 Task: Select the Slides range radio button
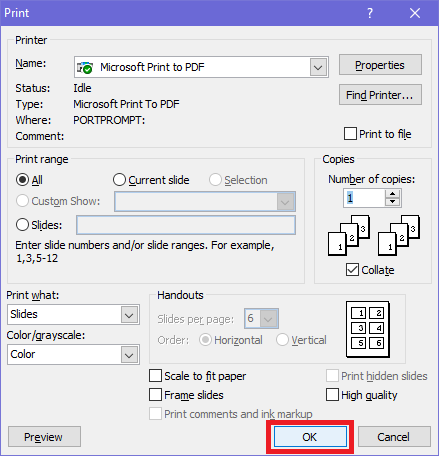[x=22, y=225]
